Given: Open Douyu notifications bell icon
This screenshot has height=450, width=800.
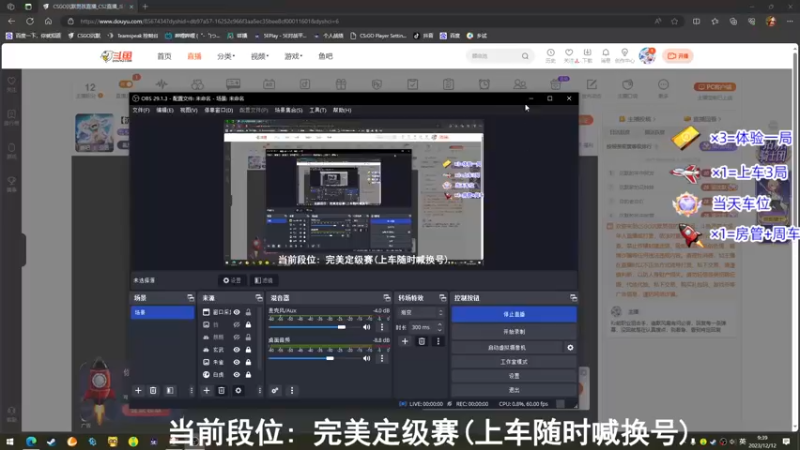Looking at the screenshot, I should coord(606,53).
